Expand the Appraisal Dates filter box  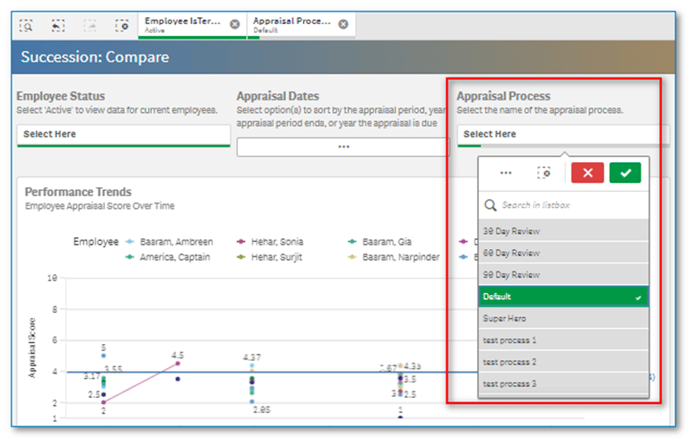[x=344, y=147]
